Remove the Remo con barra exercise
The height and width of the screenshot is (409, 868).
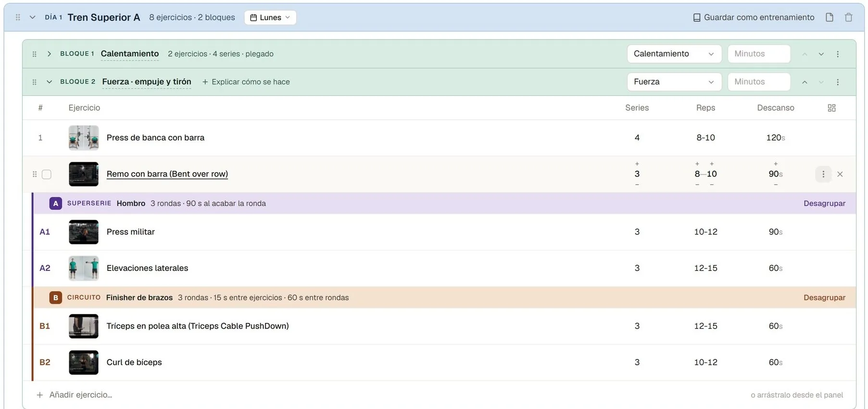click(x=840, y=174)
